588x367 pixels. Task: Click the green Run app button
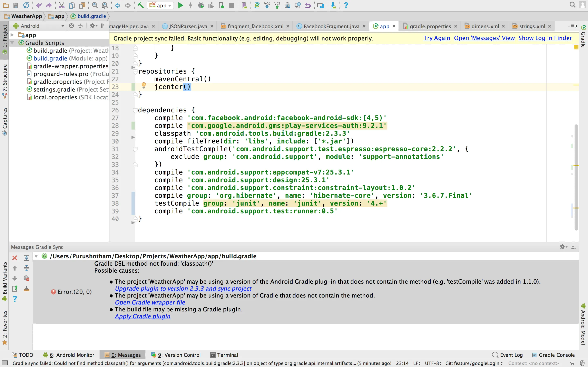(x=180, y=5)
